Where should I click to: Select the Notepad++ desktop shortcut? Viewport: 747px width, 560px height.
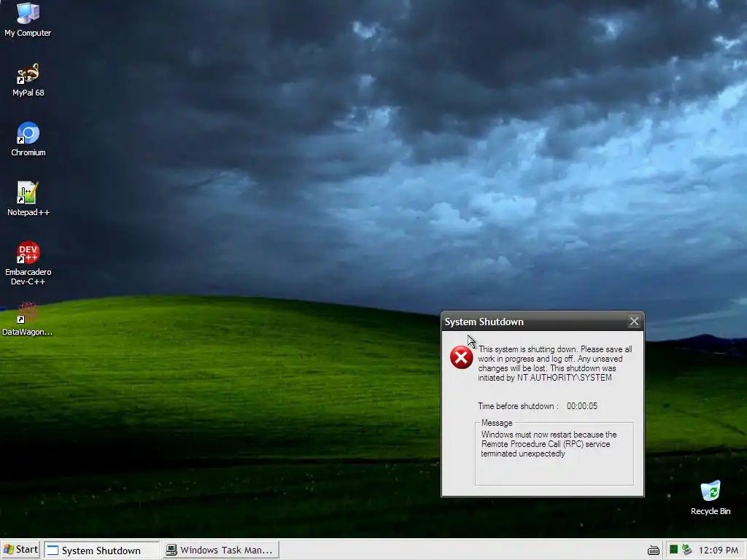click(28, 199)
